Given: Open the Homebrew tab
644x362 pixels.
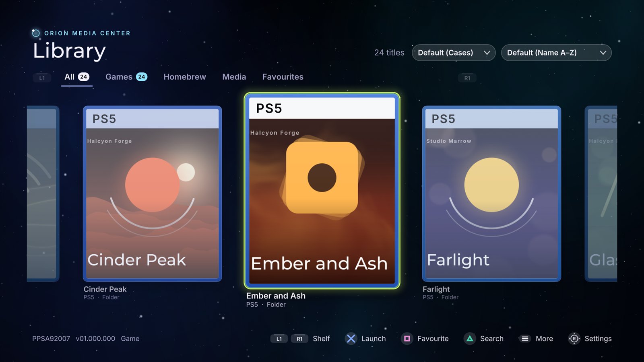Looking at the screenshot, I should (185, 77).
